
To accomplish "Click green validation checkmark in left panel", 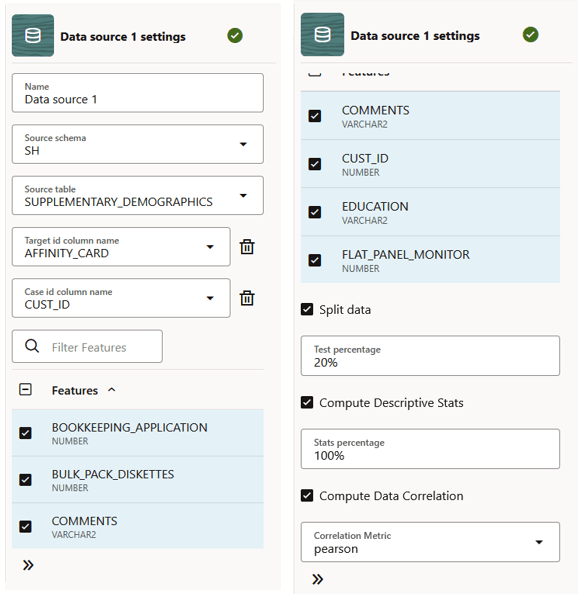I will click(235, 36).
